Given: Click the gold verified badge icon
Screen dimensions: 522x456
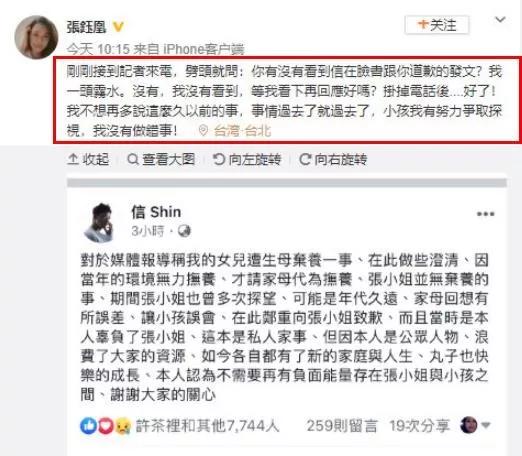Looking at the screenshot, I should pos(118,27).
